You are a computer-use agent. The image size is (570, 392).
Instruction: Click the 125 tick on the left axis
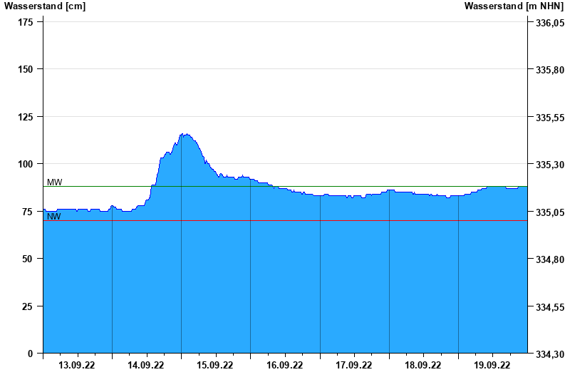pyautogui.click(x=25, y=117)
